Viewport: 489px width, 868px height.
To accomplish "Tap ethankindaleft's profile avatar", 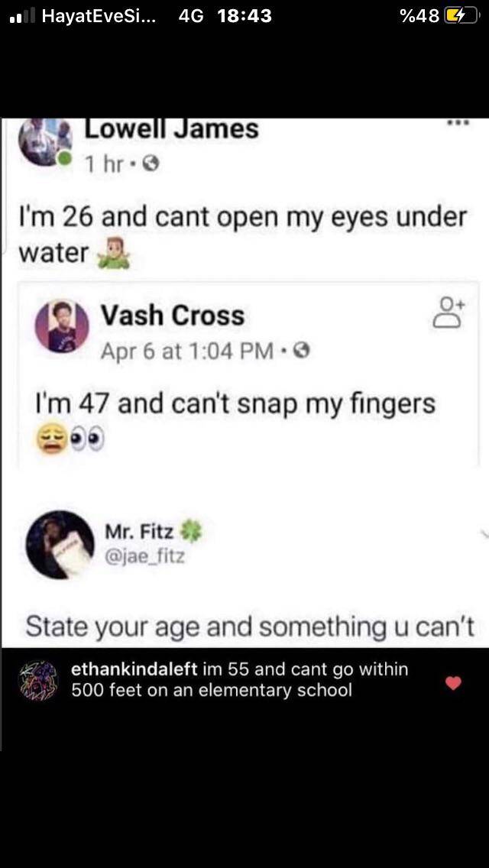I will [x=40, y=680].
